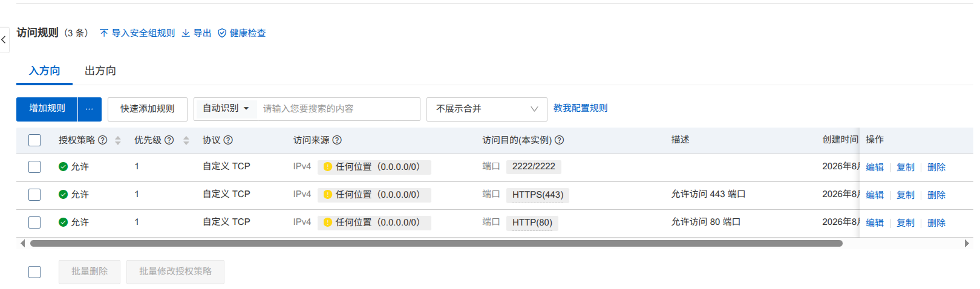Click right arrow of horizontal scrollbar

coord(967,244)
